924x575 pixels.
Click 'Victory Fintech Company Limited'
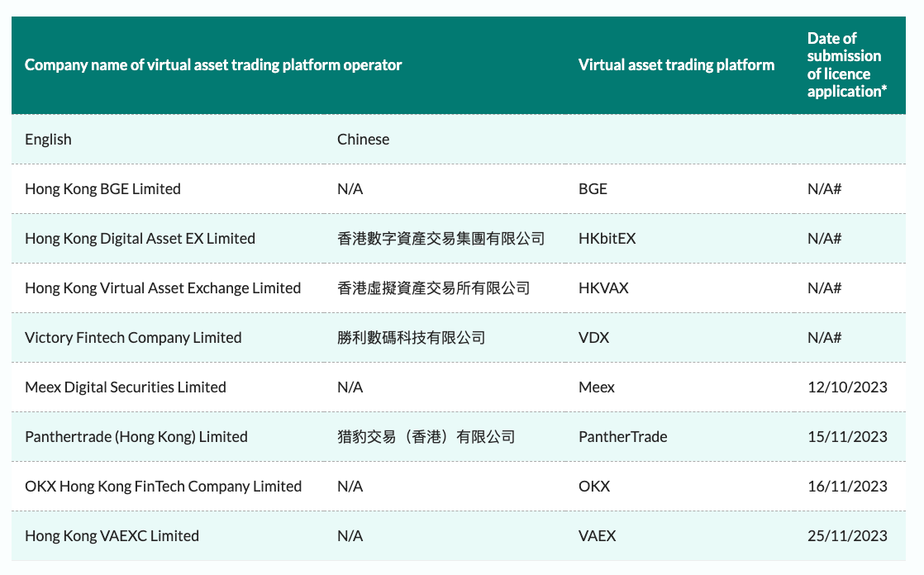[x=133, y=338]
